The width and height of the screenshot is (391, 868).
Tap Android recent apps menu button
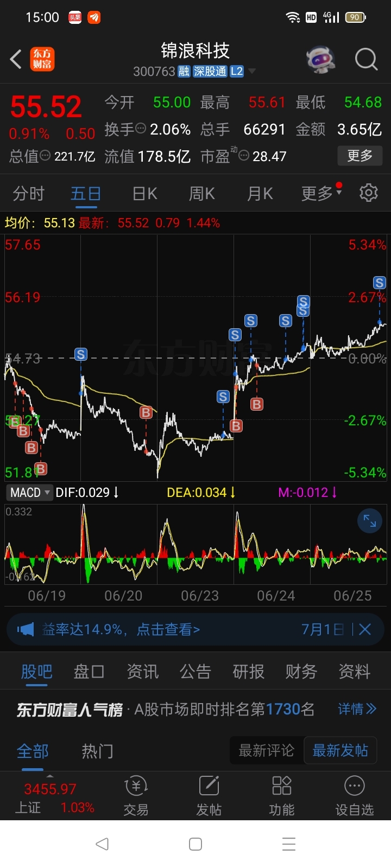pos(289,844)
